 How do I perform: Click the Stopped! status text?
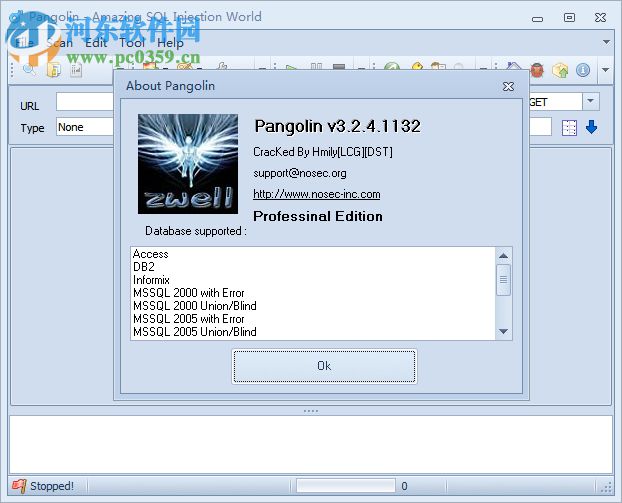click(52, 486)
